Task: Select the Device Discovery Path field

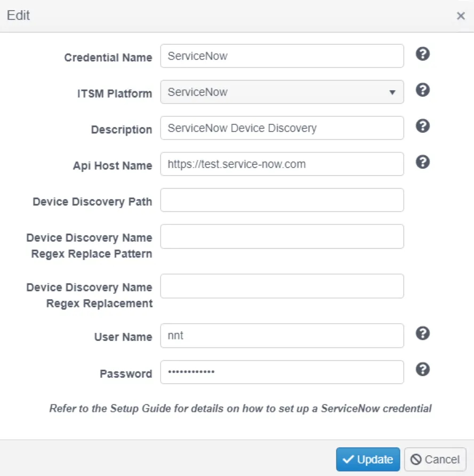Action: tap(282, 200)
